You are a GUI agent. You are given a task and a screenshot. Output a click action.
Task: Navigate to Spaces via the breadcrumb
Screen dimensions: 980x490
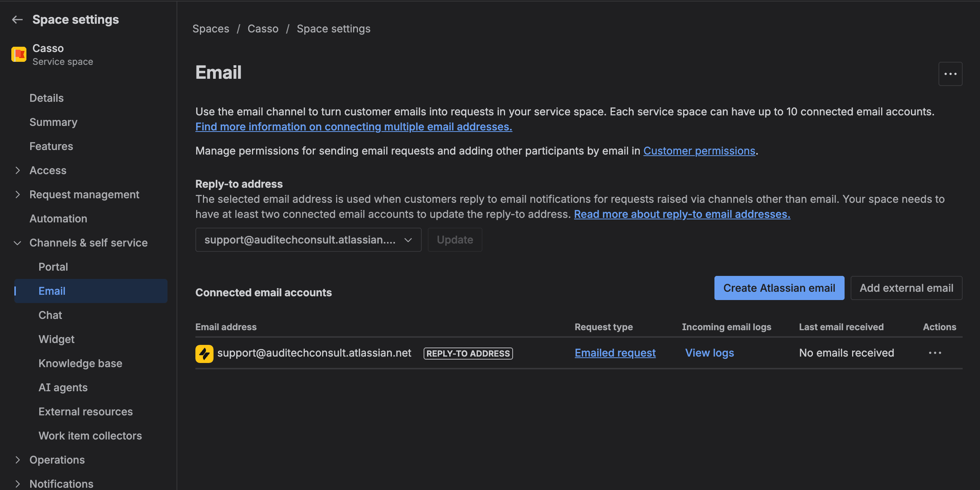point(211,28)
